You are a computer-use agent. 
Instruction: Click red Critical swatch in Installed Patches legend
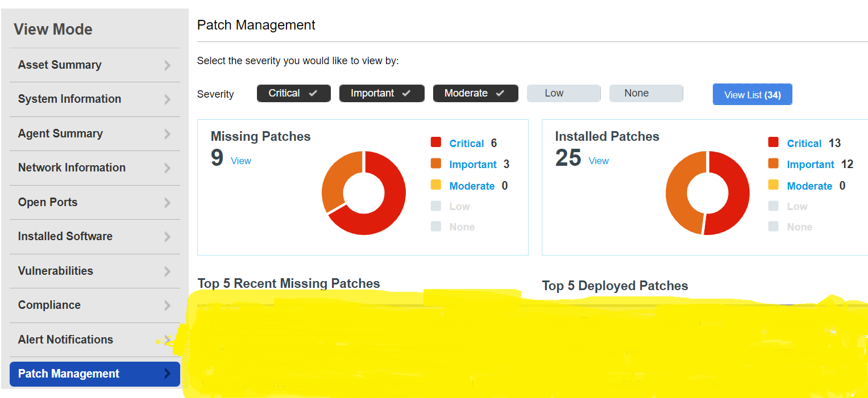tap(773, 143)
